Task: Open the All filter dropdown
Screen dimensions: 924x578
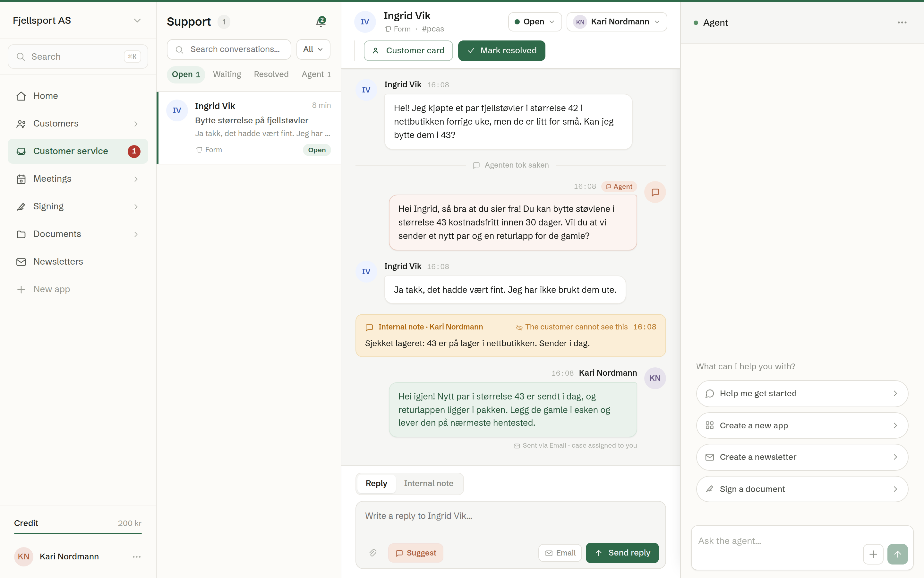Action: click(x=313, y=49)
